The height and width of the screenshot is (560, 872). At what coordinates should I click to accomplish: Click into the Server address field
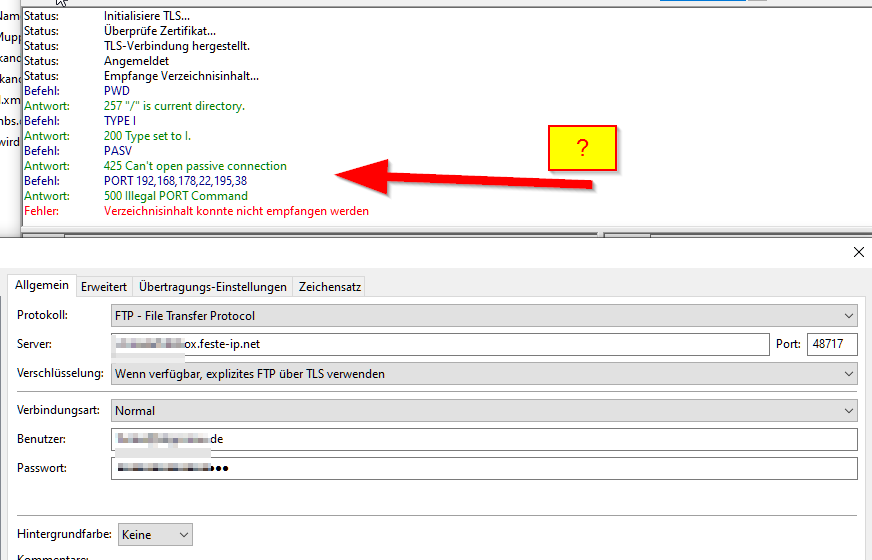pyautogui.click(x=440, y=345)
